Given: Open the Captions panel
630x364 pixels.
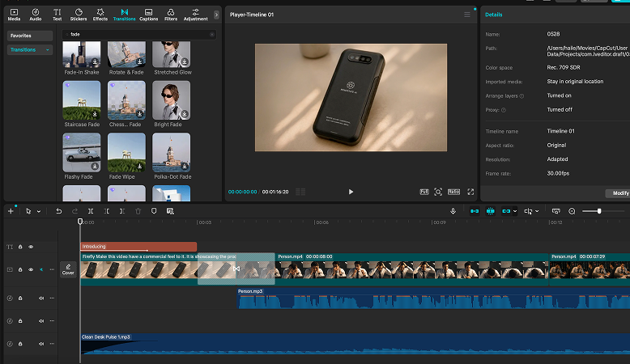Looking at the screenshot, I should point(149,15).
